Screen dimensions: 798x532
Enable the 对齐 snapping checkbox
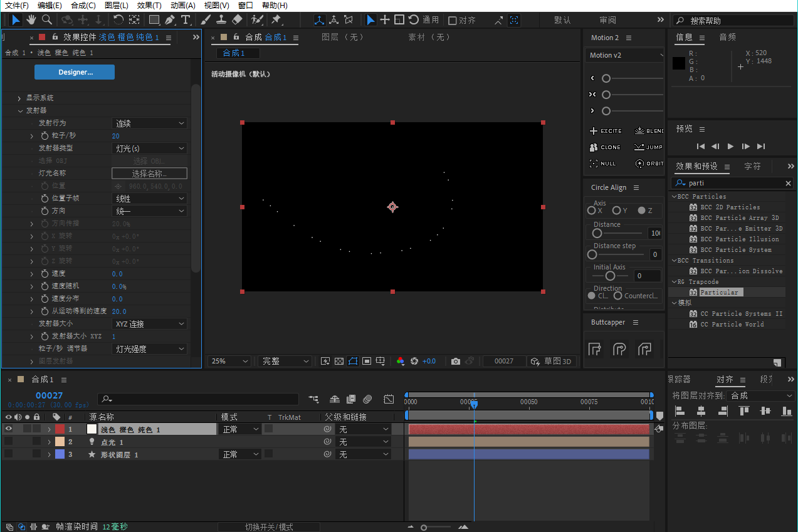coord(452,20)
